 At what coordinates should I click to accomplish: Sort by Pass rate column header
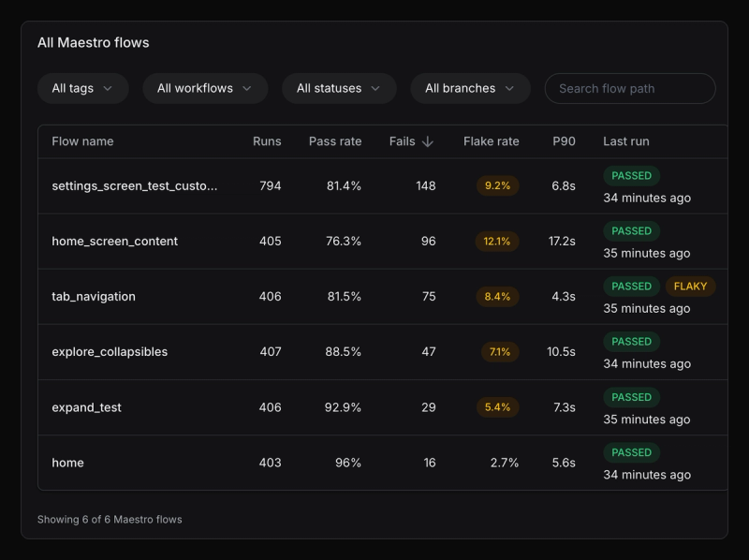coord(335,141)
